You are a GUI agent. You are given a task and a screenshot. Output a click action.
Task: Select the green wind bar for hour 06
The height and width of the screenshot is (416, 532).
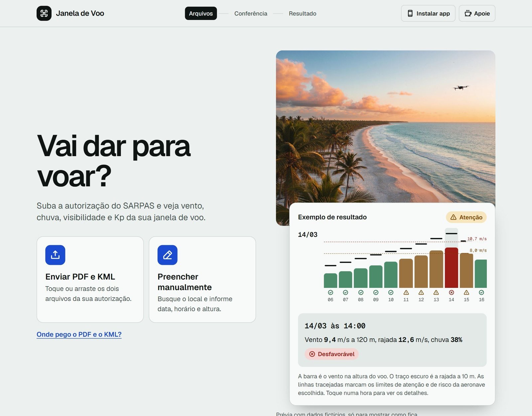pos(331,281)
